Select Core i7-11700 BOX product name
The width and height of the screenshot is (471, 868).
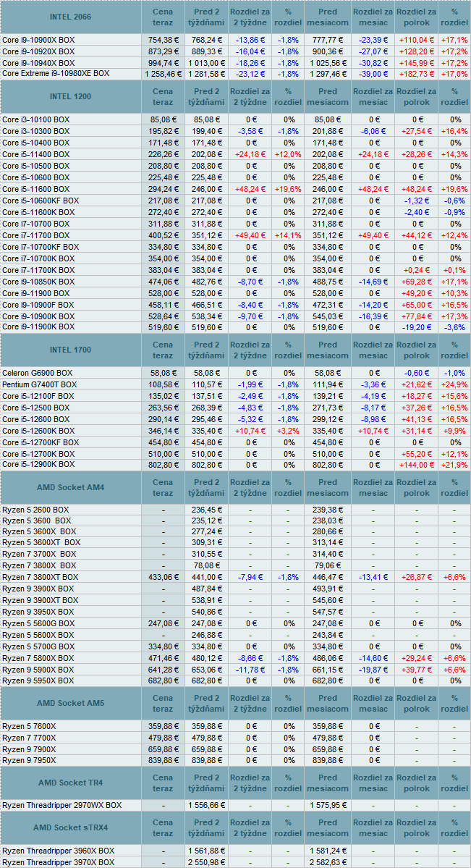[x=36, y=235]
